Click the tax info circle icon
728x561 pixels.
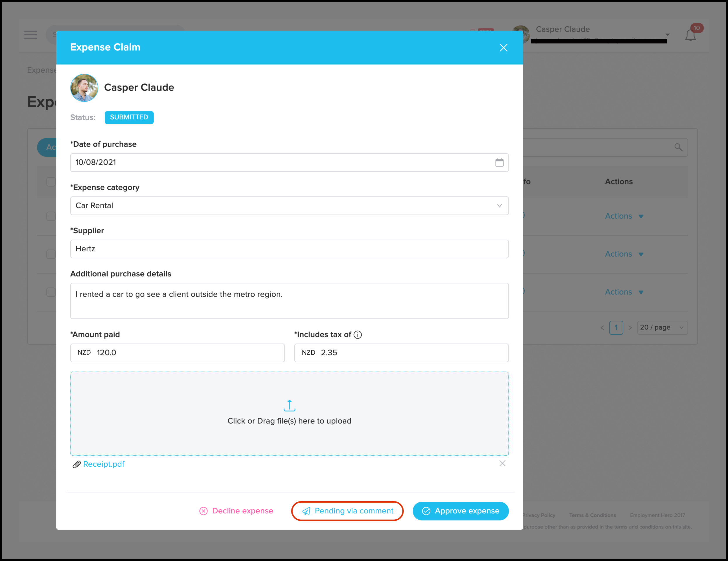click(358, 334)
